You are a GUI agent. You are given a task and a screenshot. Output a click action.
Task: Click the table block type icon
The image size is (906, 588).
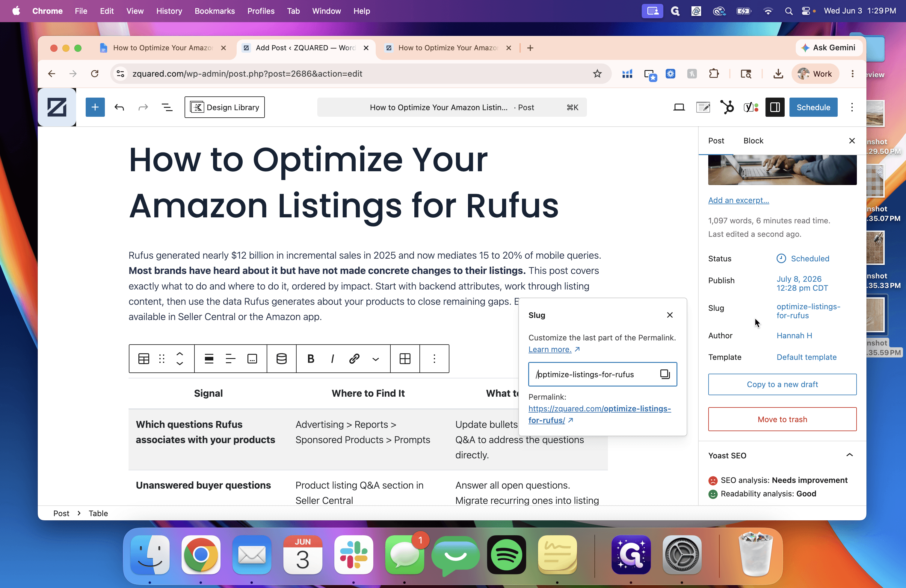(x=144, y=359)
